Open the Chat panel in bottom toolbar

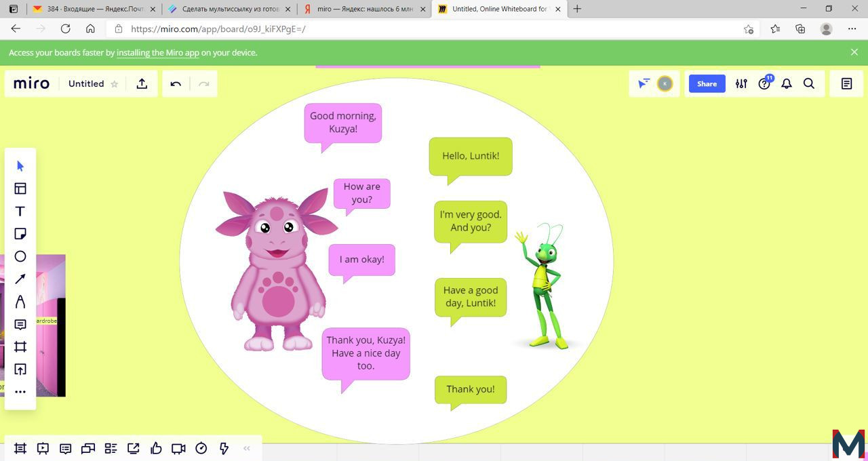coord(88,448)
